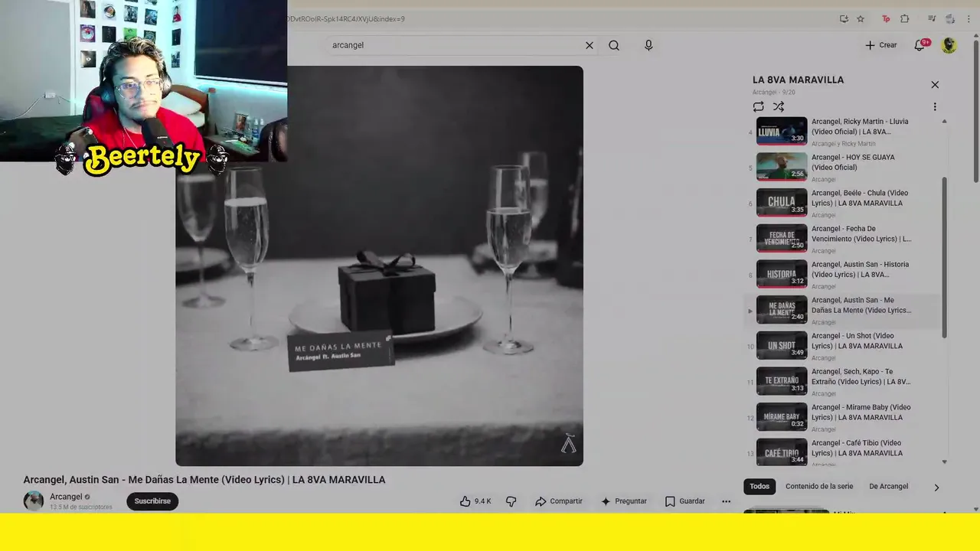The image size is (980, 551).
Task: Open 'Arcangel - Café Tibio' title
Action: [857, 448]
